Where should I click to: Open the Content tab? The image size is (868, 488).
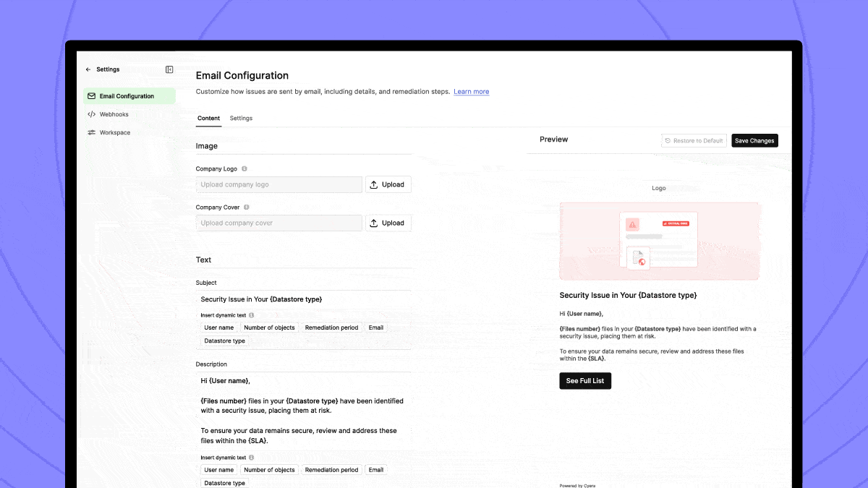click(208, 118)
